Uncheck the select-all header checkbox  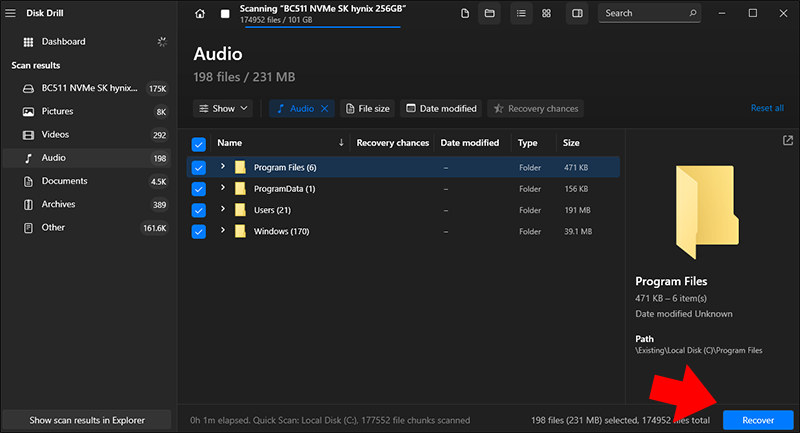(198, 143)
